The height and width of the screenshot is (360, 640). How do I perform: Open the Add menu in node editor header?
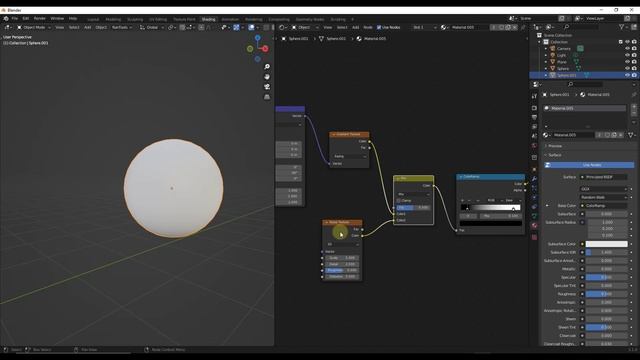(x=356, y=27)
